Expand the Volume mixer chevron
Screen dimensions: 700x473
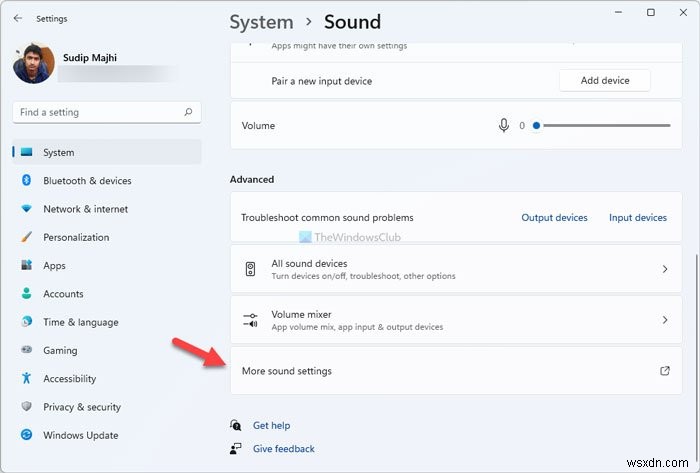[x=665, y=320]
